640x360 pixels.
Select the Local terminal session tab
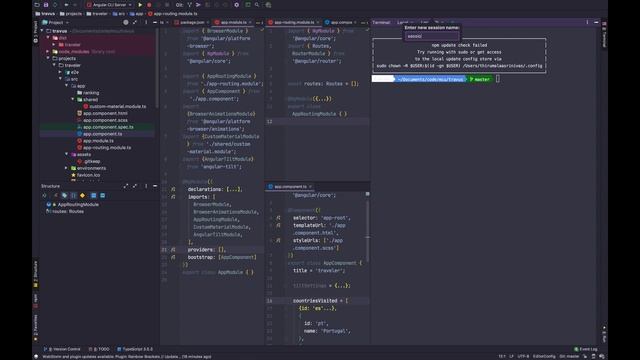[x=403, y=22]
